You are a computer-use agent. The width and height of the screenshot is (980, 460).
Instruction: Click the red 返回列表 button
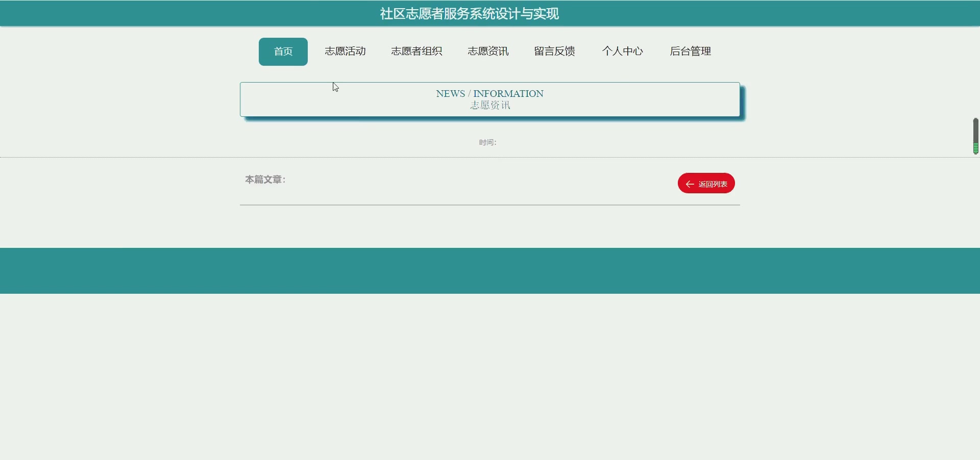(706, 184)
